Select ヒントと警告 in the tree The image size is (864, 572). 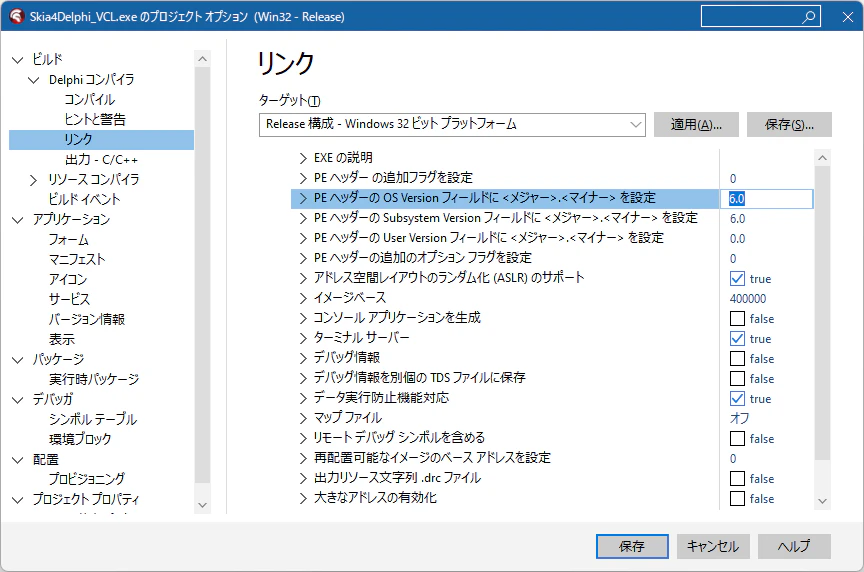[95, 120]
